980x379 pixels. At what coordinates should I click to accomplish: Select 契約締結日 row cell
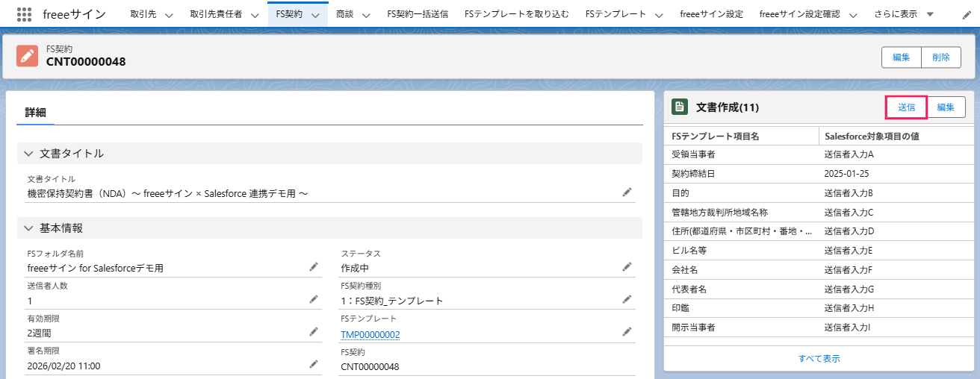coord(695,173)
